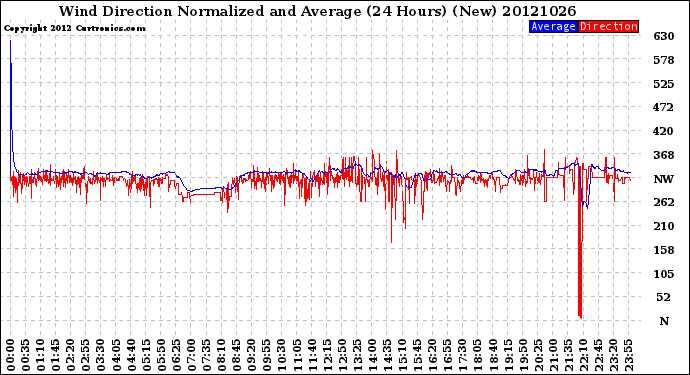Viewport: 690px width, 375px height.
Task: Click the 04:05 time axis label
Action: click(x=116, y=355)
